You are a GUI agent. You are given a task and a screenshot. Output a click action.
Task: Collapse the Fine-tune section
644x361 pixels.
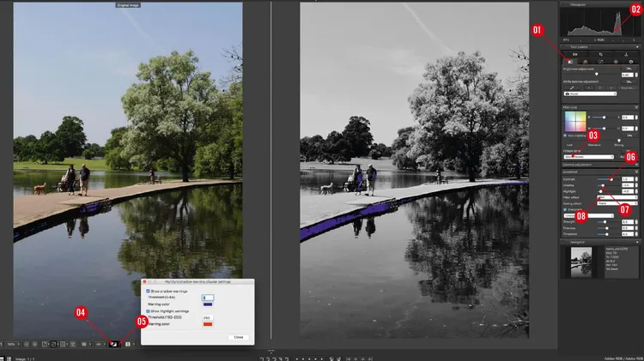pyautogui.click(x=636, y=107)
